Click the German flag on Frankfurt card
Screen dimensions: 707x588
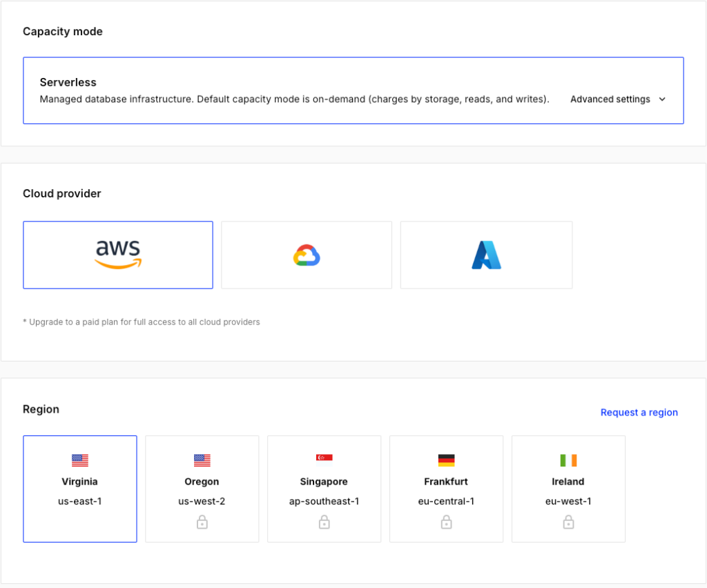pyautogui.click(x=447, y=460)
